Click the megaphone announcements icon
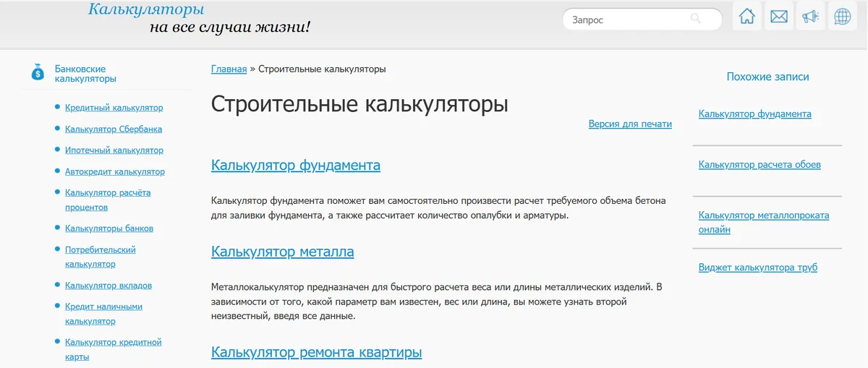This screenshot has width=868, height=368. pyautogui.click(x=811, y=17)
